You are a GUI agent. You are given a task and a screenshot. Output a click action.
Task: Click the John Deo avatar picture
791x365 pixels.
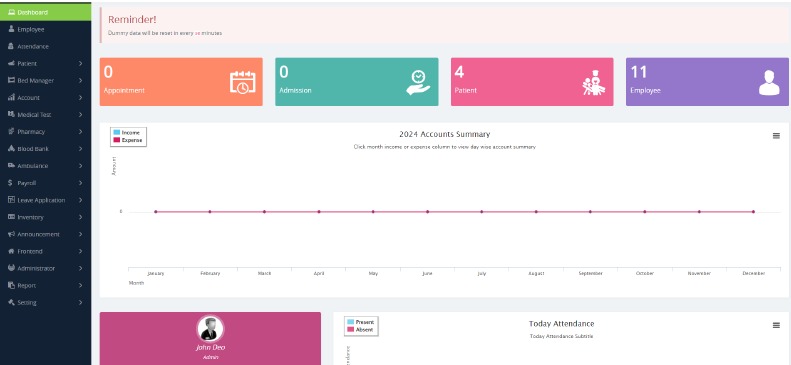click(210, 329)
